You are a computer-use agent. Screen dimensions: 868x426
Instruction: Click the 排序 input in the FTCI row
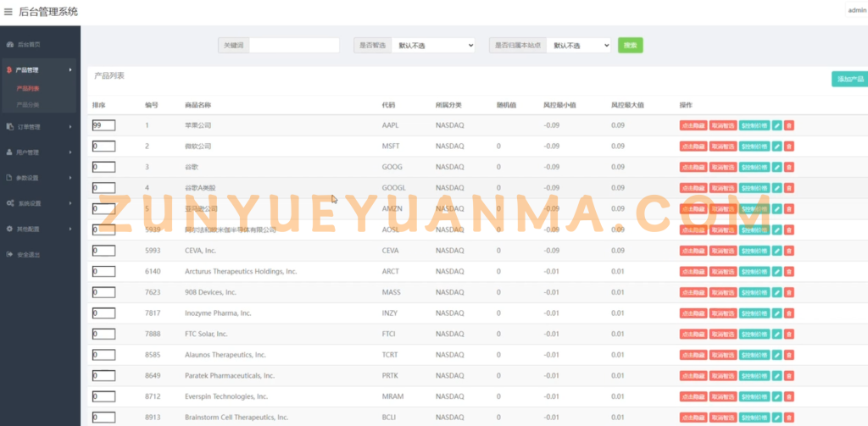[104, 335]
